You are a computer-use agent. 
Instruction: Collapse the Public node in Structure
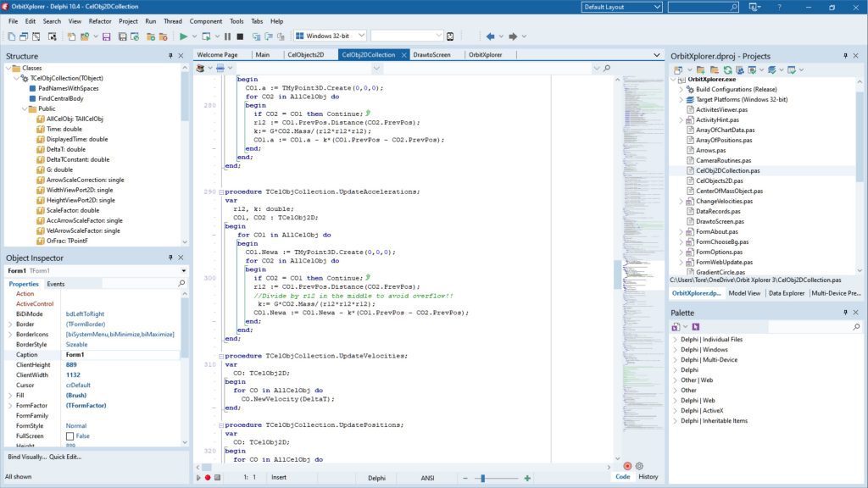tap(25, 109)
